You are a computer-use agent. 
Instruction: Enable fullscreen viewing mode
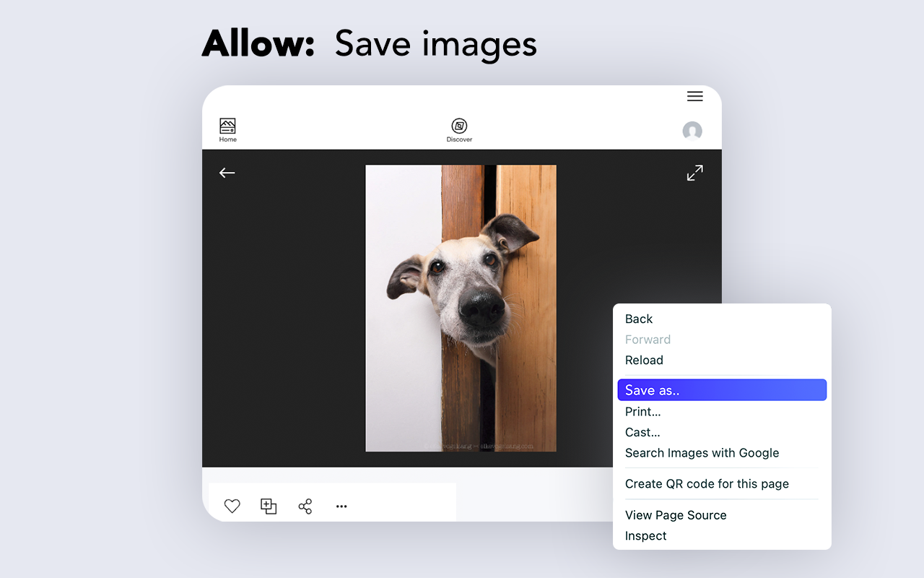pos(694,173)
